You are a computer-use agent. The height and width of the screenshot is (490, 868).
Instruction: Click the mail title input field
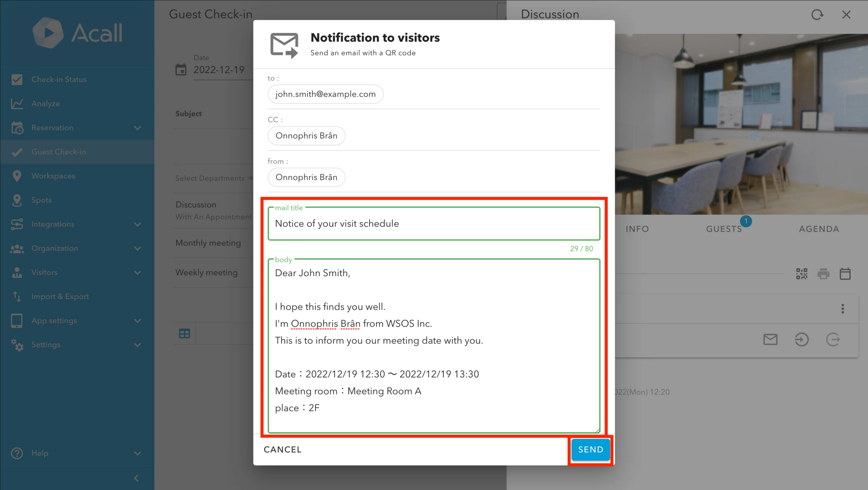click(434, 223)
